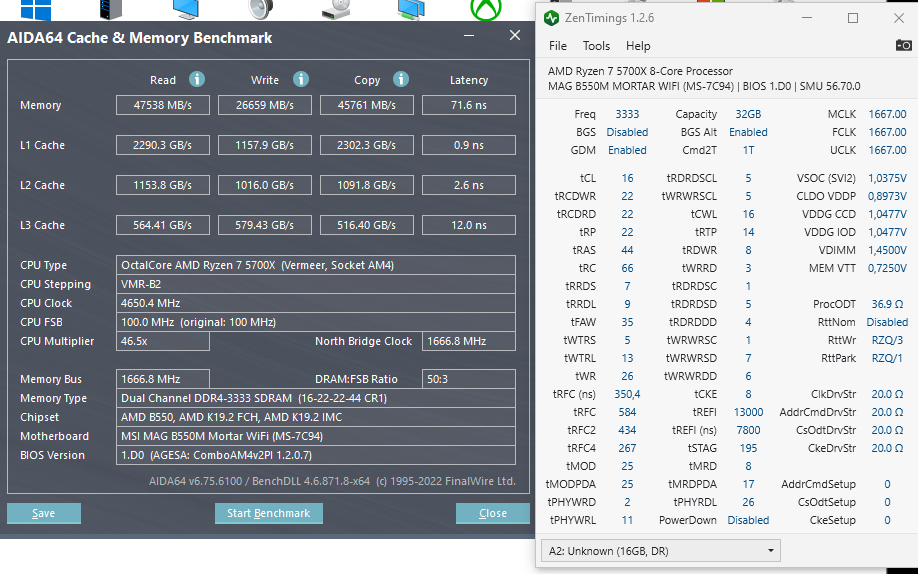This screenshot has height=574, width=918.
Task: Click the tRFC (ns) value 350,4
Action: click(x=627, y=394)
